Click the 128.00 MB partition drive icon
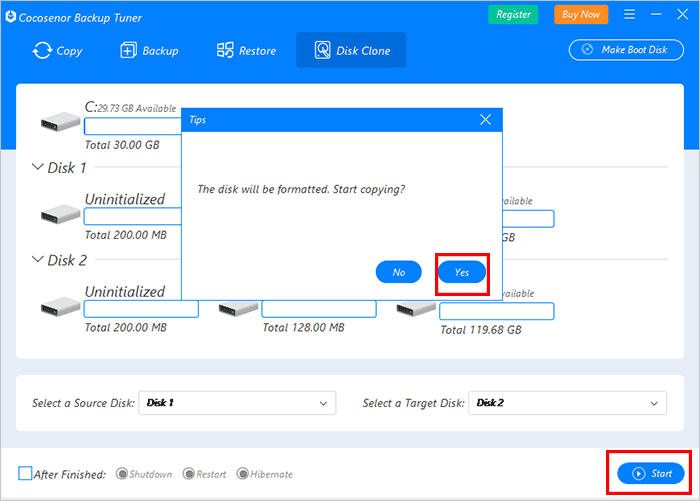 point(238,308)
